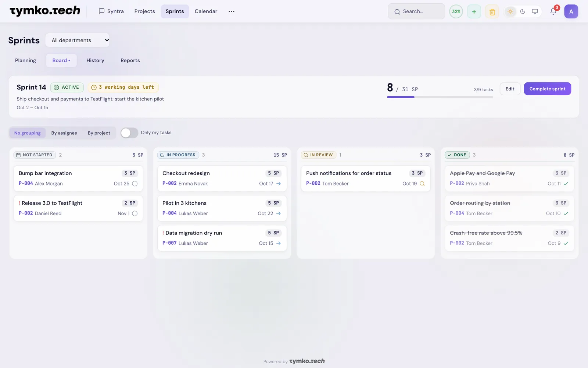This screenshot has height=368, width=588.
Task: Go to Projects
Action: (144, 11)
